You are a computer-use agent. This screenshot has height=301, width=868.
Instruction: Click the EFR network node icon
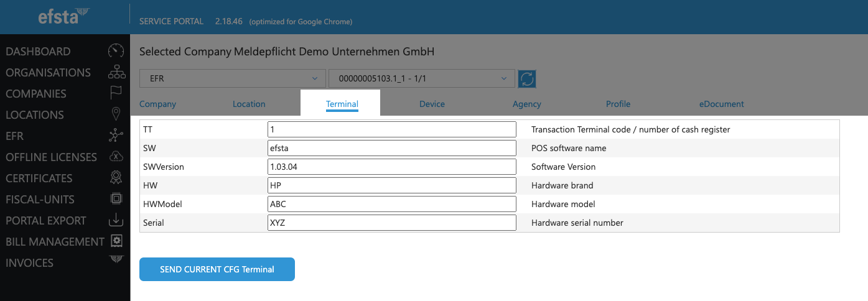(116, 136)
